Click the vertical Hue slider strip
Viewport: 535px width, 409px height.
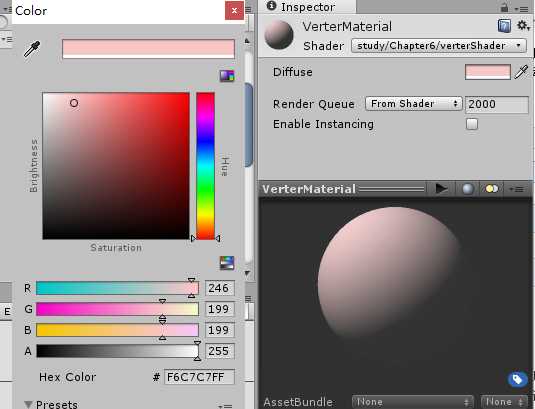point(205,166)
